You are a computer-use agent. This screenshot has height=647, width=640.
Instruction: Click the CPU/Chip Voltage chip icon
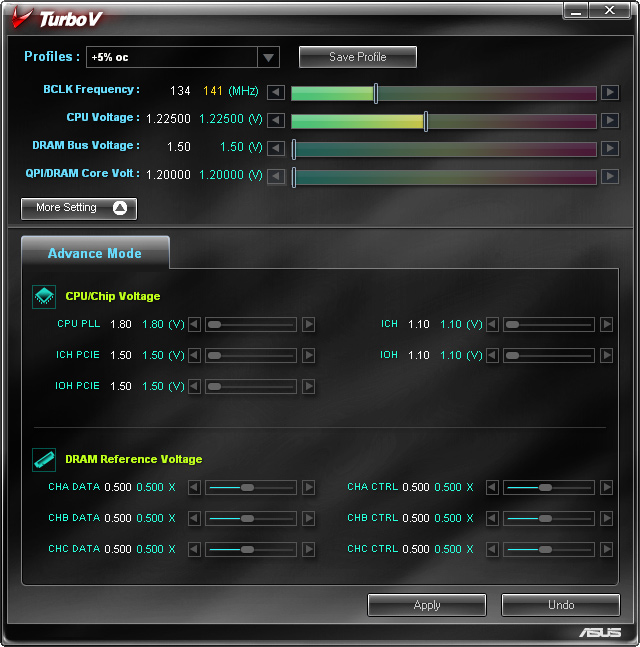[44, 296]
